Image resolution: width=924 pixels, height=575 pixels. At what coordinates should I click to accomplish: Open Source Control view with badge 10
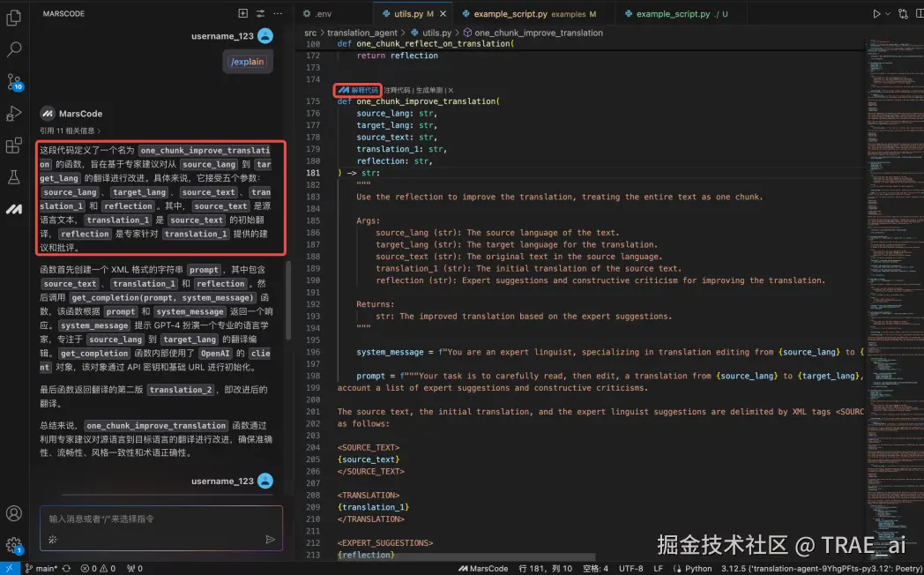click(13, 81)
